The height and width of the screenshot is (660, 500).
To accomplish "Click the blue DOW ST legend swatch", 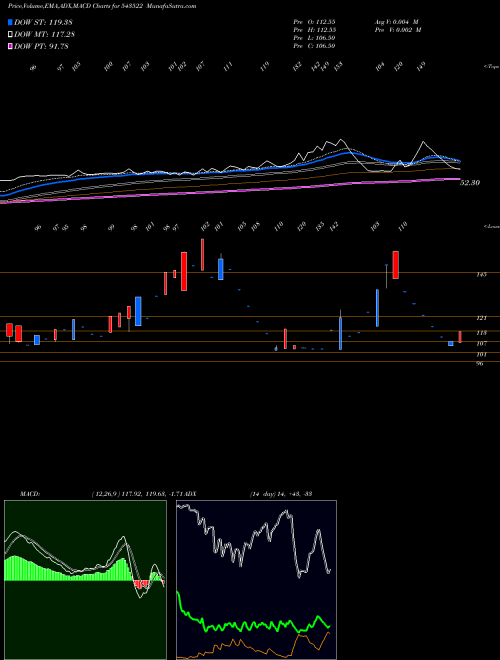I will tap(11, 22).
